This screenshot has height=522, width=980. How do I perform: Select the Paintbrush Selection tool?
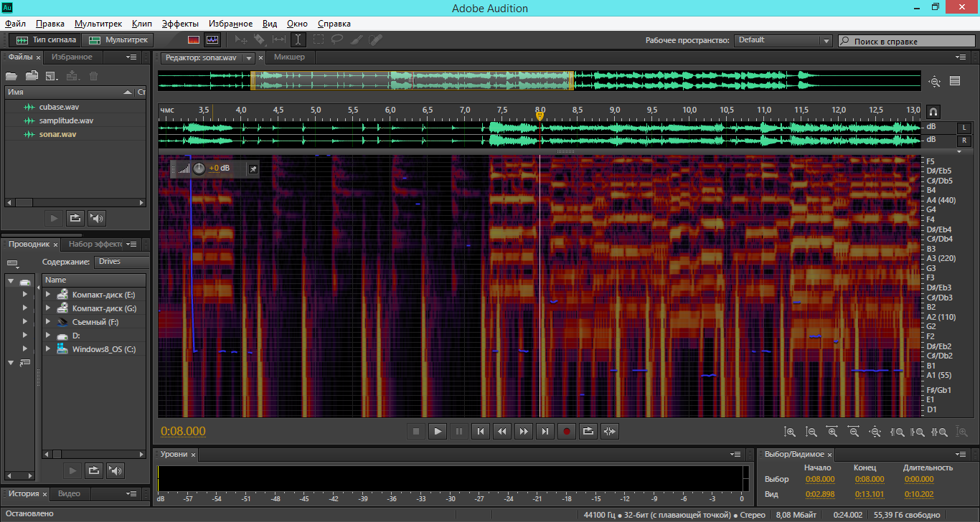click(x=356, y=40)
